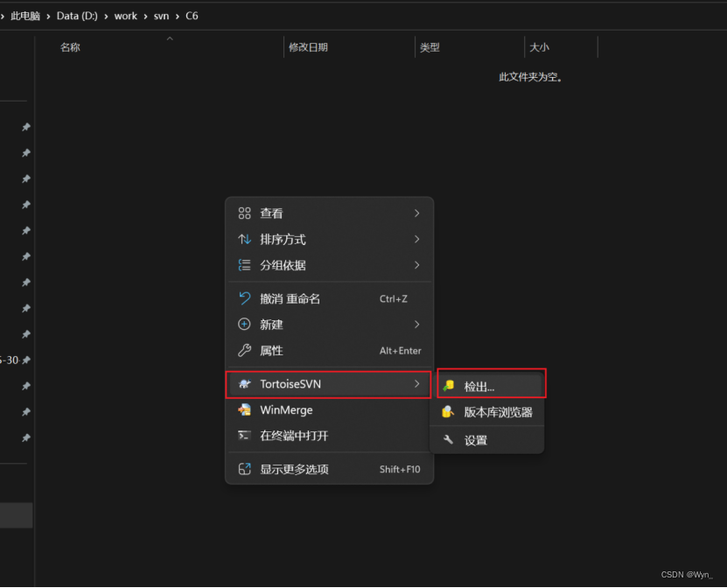Image resolution: width=727 pixels, height=588 pixels.
Task: Click the WinMerge application icon
Action: click(245, 409)
